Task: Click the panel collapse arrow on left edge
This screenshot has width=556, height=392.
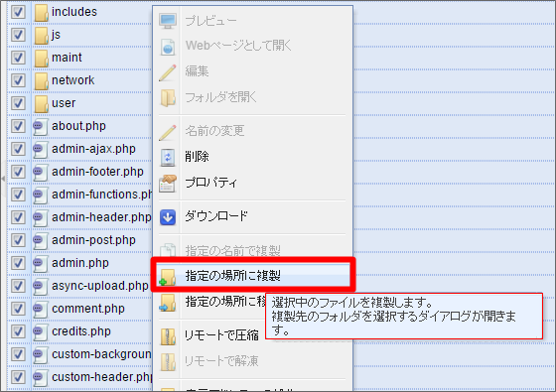Action: pos(3,179)
